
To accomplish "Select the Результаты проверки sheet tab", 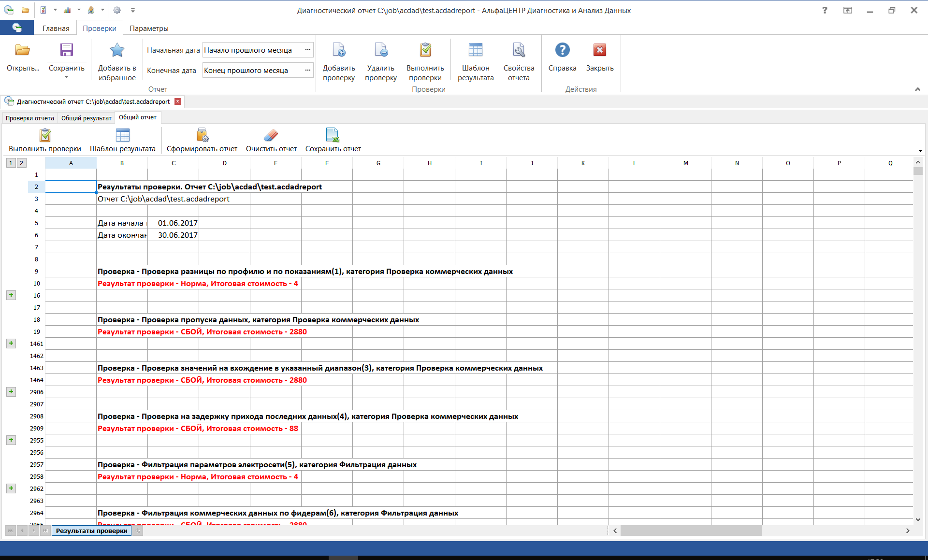I will coord(91,531).
